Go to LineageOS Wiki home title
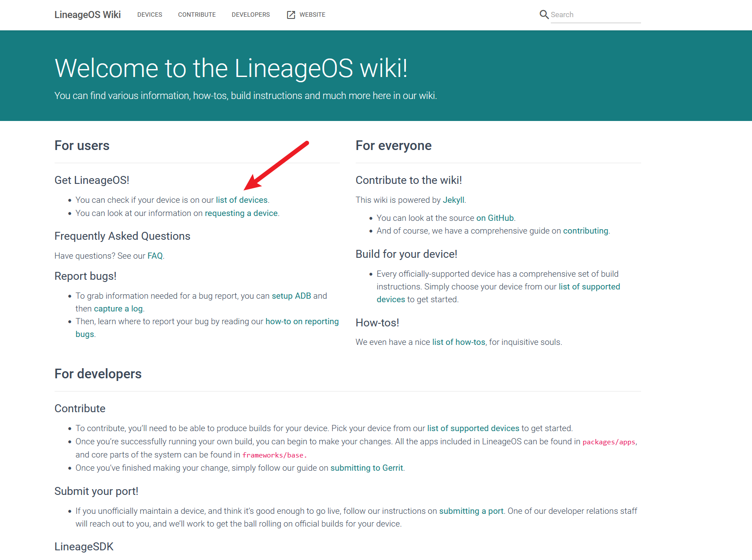Viewport: 752px width, 560px height. [x=88, y=15]
